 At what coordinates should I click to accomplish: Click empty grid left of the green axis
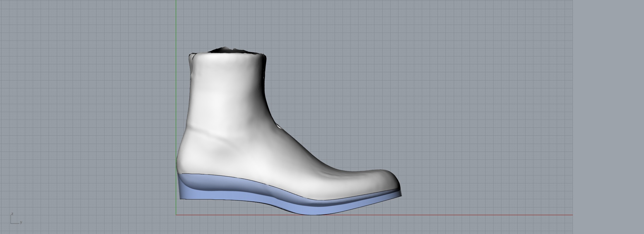click(88, 117)
